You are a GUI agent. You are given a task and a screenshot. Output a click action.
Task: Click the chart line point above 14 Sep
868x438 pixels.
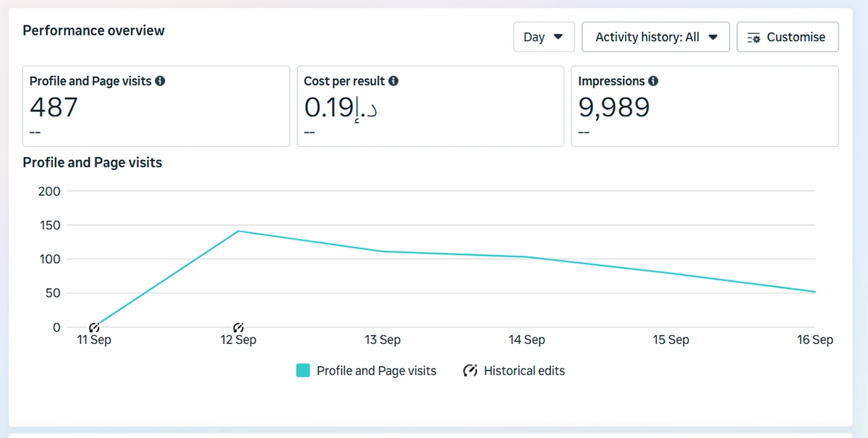tap(527, 257)
